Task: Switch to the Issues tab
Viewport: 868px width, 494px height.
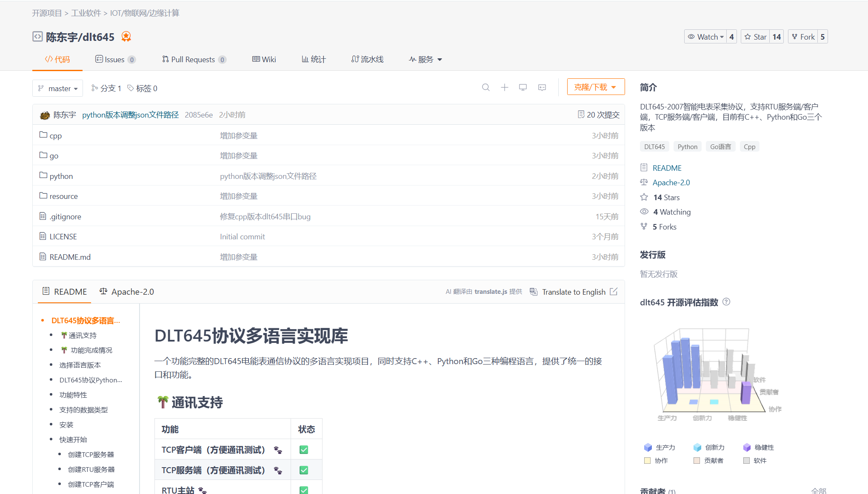Action: 115,59
